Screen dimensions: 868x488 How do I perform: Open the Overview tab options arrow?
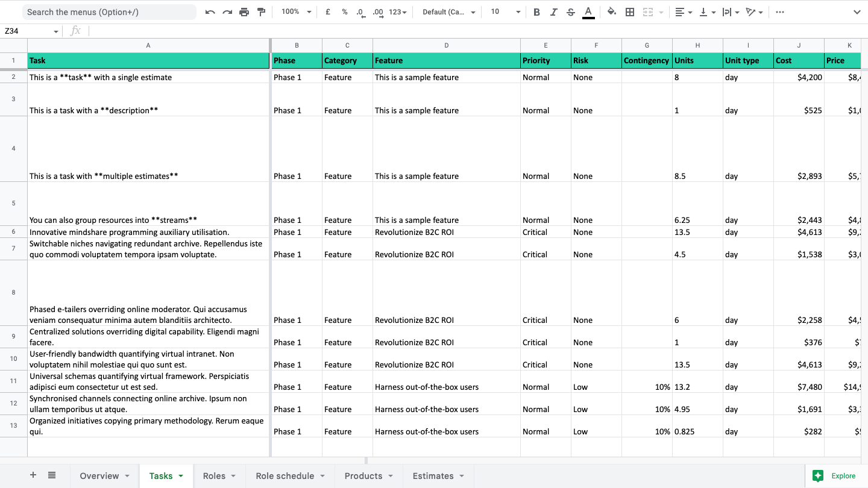[x=127, y=476]
